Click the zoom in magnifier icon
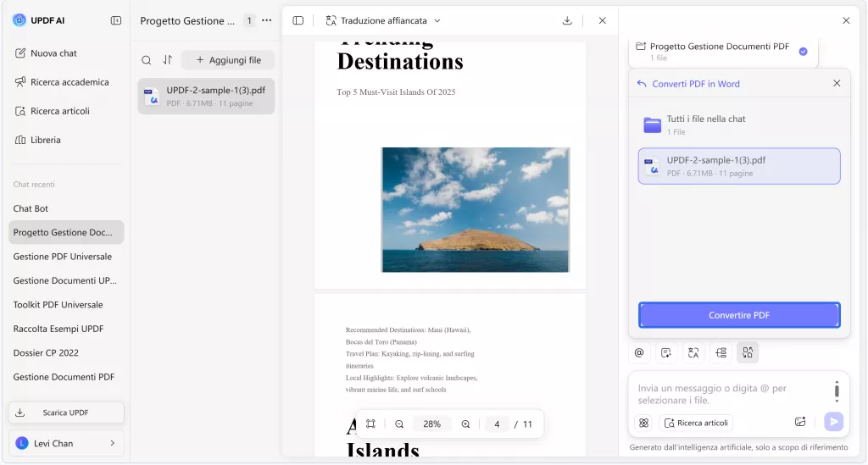 tap(465, 424)
